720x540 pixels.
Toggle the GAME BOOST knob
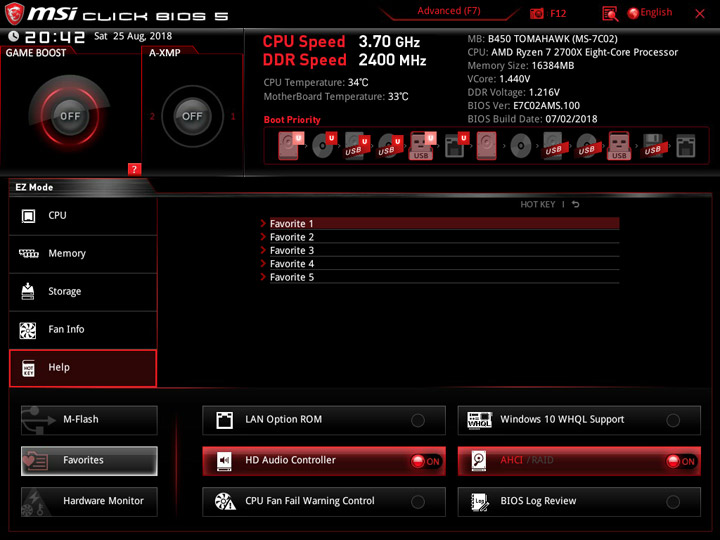pos(70,116)
